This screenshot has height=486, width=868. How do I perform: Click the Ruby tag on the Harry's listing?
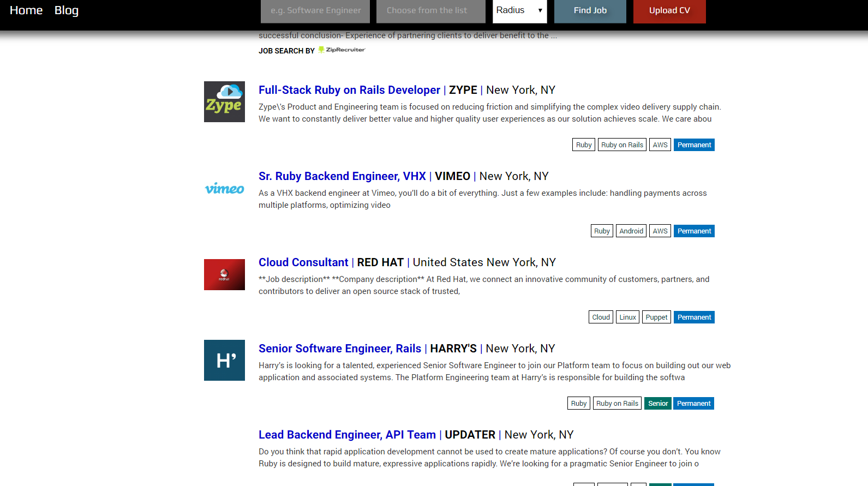[x=579, y=403]
